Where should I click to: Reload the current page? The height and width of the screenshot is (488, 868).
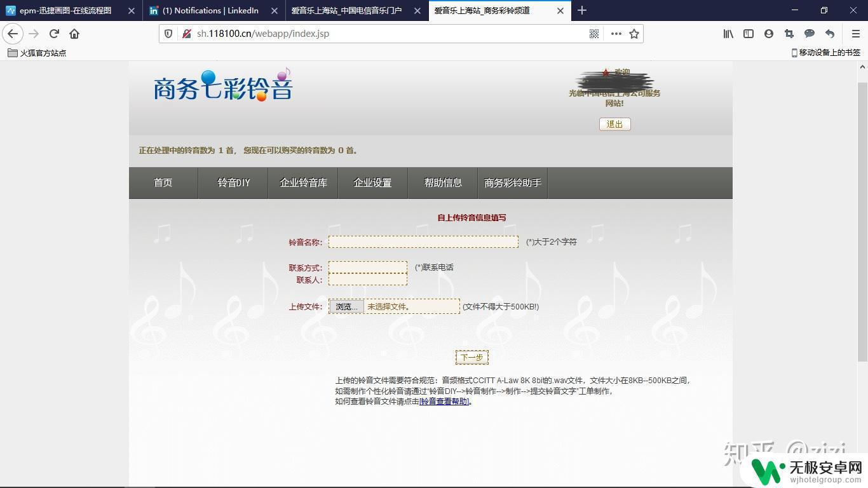pos(54,34)
